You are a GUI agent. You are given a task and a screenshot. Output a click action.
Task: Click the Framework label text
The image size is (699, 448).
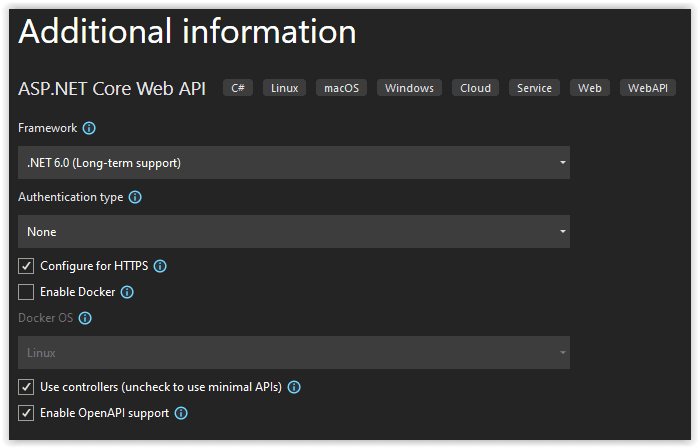[x=48, y=128]
